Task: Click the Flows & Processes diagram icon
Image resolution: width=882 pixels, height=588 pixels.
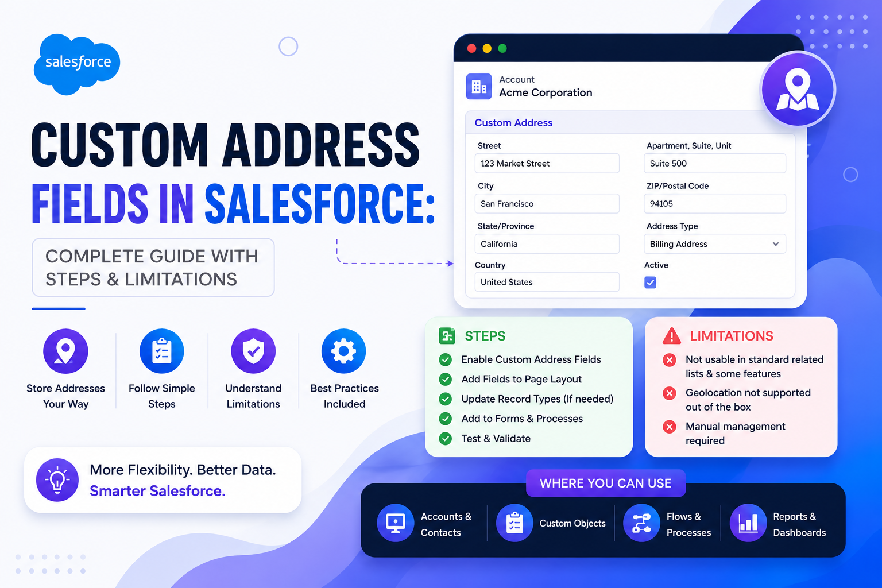Action: click(641, 523)
